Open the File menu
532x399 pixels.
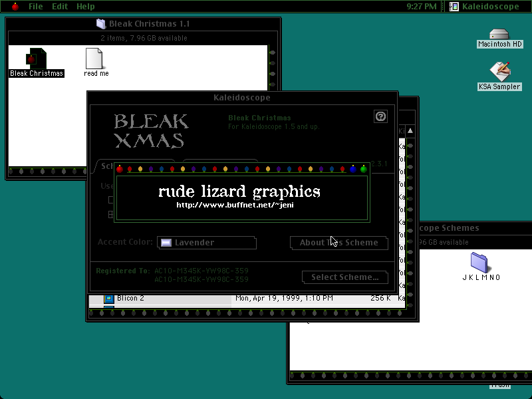(36, 7)
